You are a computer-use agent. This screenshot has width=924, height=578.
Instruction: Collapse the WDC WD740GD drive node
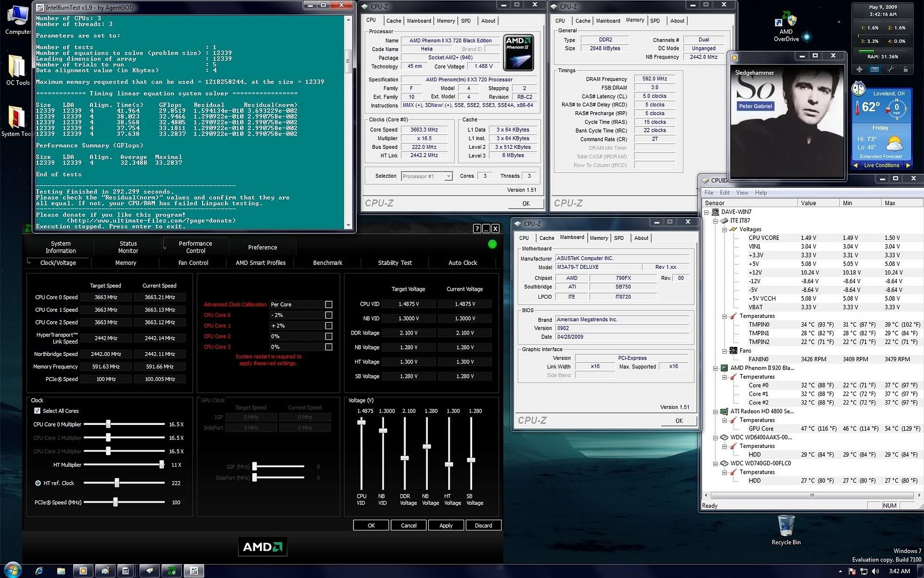[715, 463]
